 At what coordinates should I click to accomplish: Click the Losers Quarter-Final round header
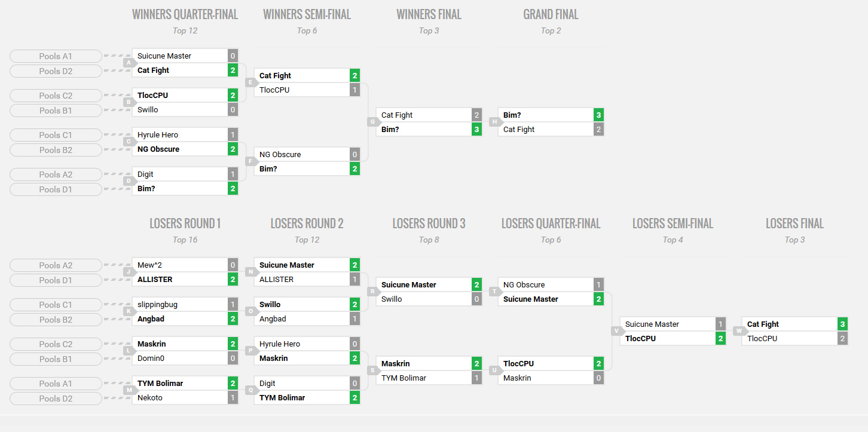pos(551,223)
